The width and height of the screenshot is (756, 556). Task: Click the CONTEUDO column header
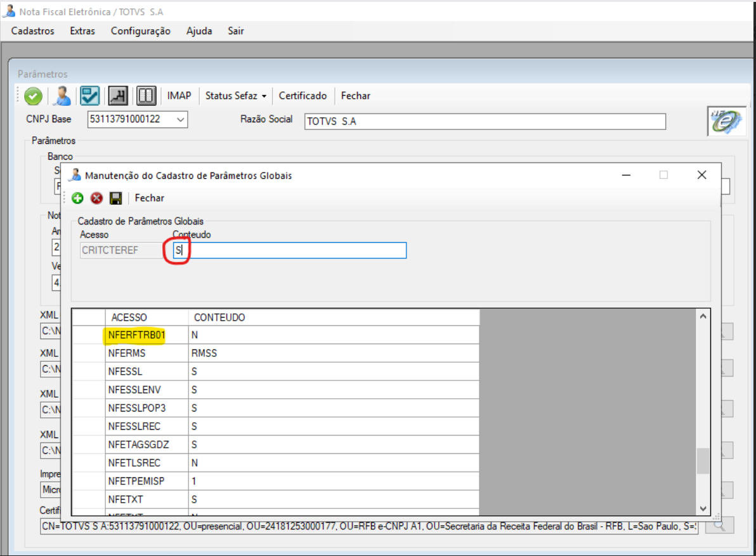334,318
